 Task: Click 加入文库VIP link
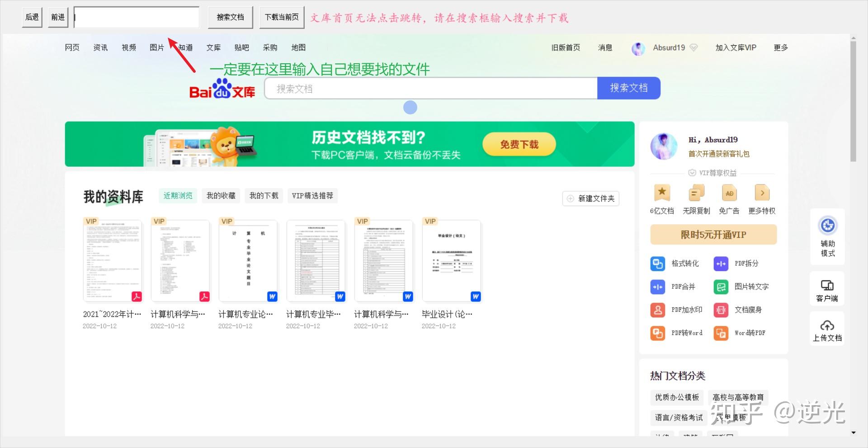[736, 47]
